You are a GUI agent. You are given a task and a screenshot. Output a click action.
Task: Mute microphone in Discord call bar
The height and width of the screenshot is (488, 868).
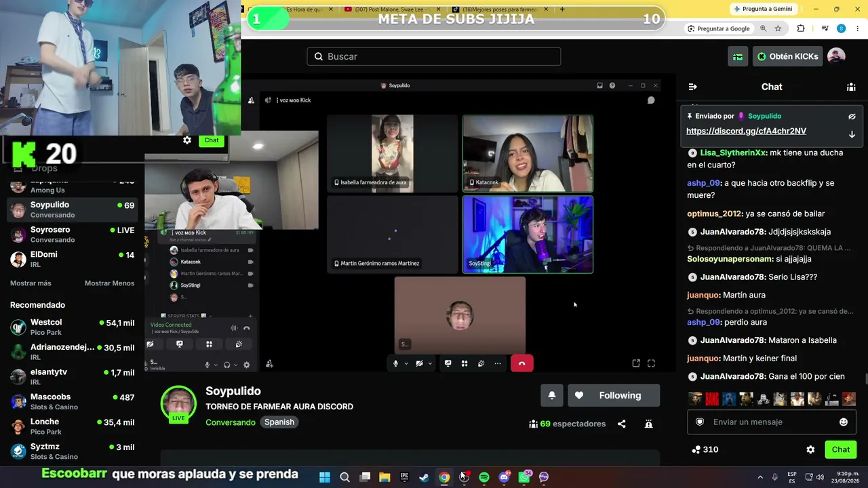[x=396, y=363]
